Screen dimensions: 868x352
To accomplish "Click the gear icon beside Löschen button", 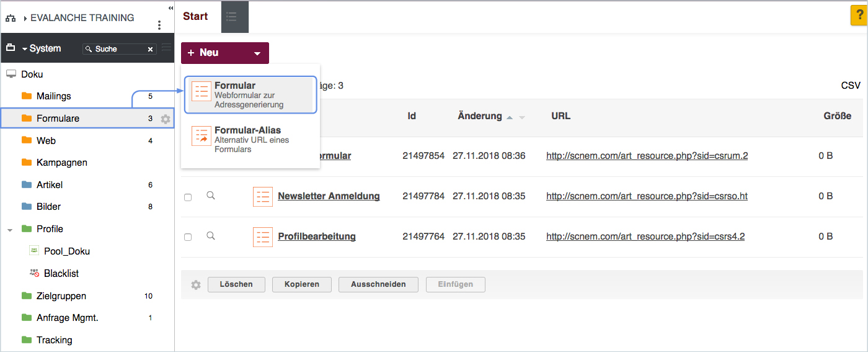I will [x=196, y=285].
